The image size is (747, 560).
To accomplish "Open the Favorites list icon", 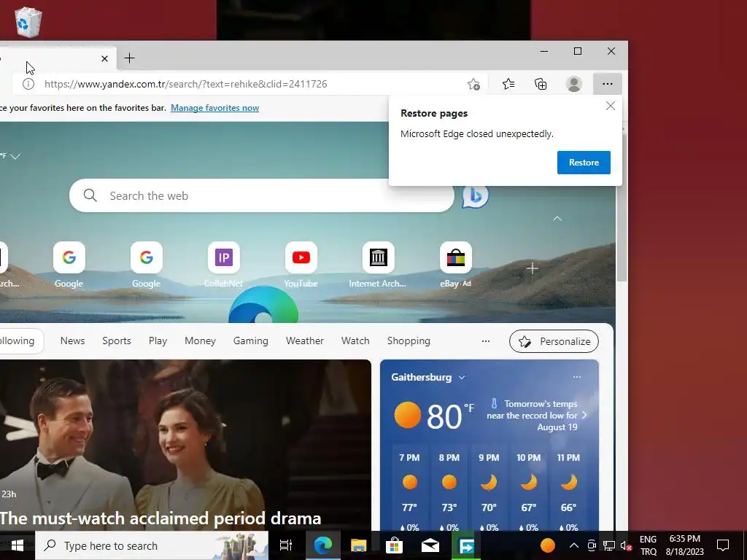I will 508,85.
